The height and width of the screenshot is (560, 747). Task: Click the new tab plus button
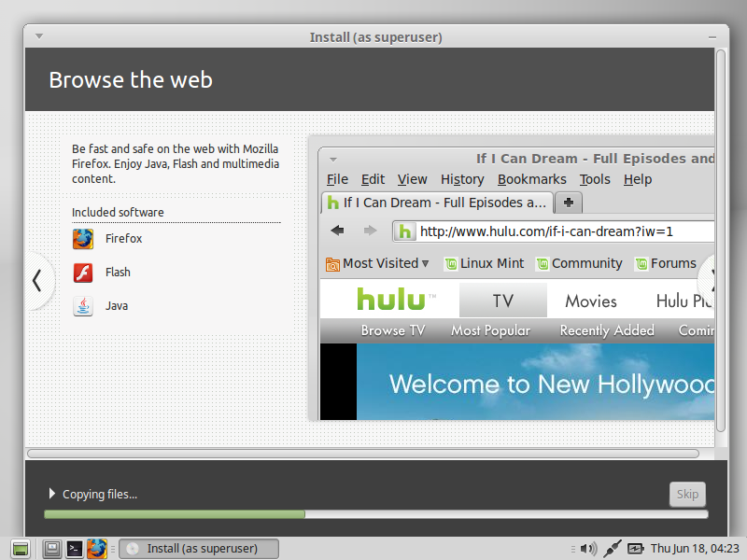pos(569,203)
